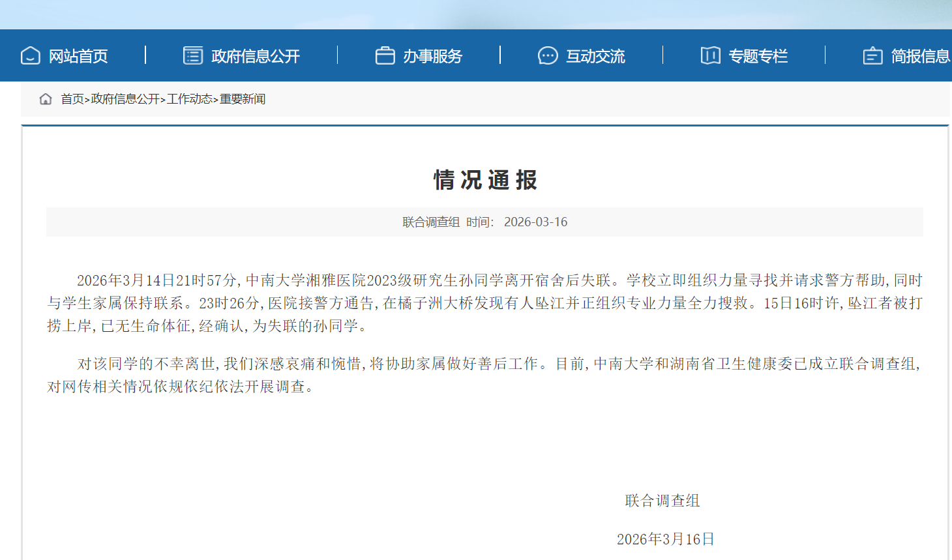Click the article title 情况通报
This screenshot has height=560, width=952.
click(x=485, y=180)
